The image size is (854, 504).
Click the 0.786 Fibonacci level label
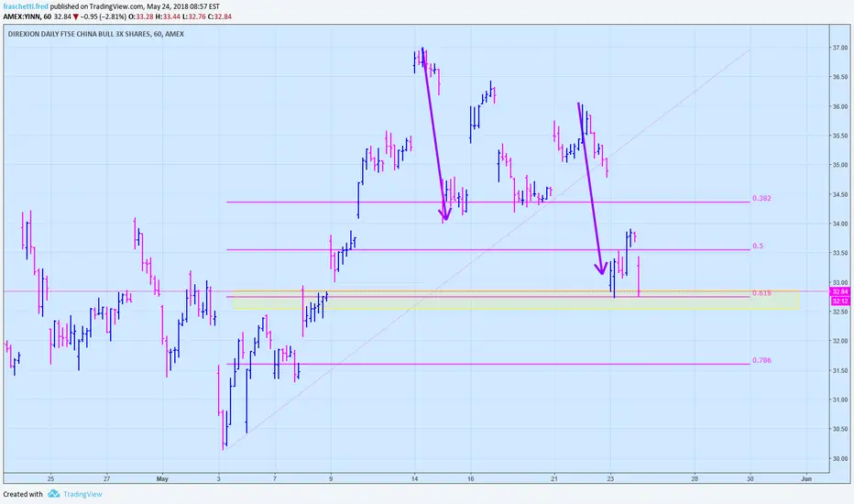pyautogui.click(x=761, y=360)
